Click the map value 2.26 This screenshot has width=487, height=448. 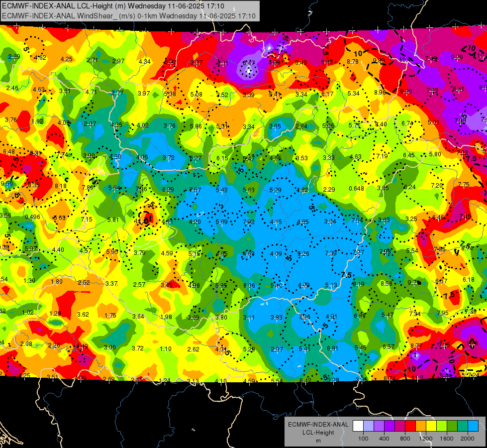54,345
